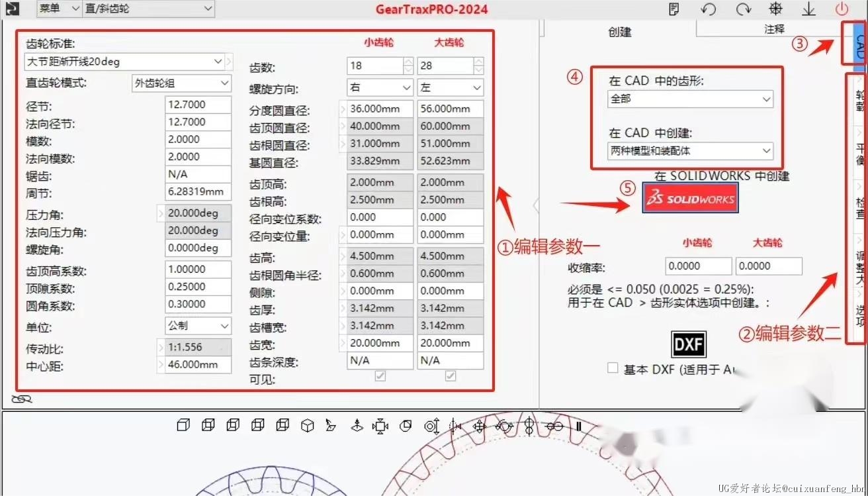Screen dimensions: 868x496
Task: Select the fourth wireframe cube view icon
Action: [x=258, y=426]
